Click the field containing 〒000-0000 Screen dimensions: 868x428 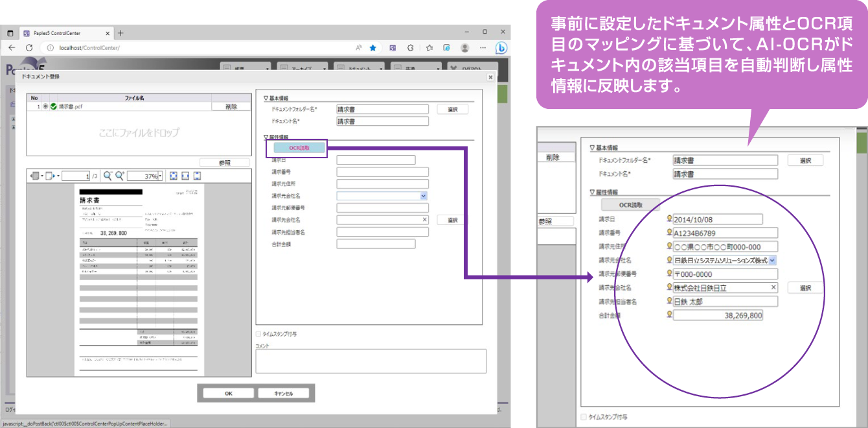(x=725, y=274)
